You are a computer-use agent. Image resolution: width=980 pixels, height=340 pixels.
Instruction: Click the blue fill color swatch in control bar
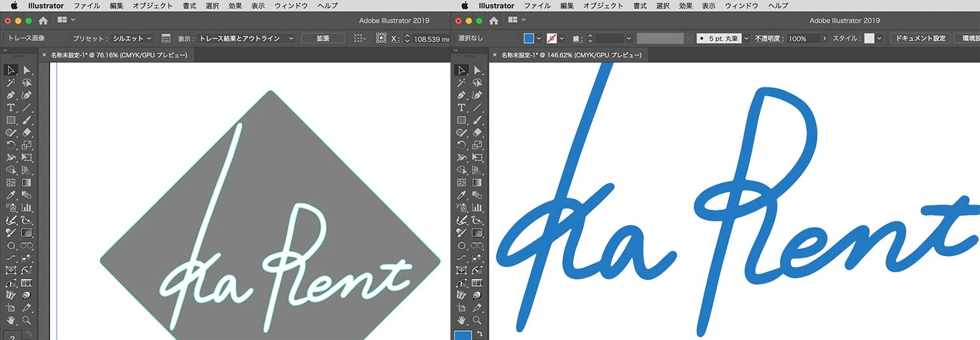529,38
